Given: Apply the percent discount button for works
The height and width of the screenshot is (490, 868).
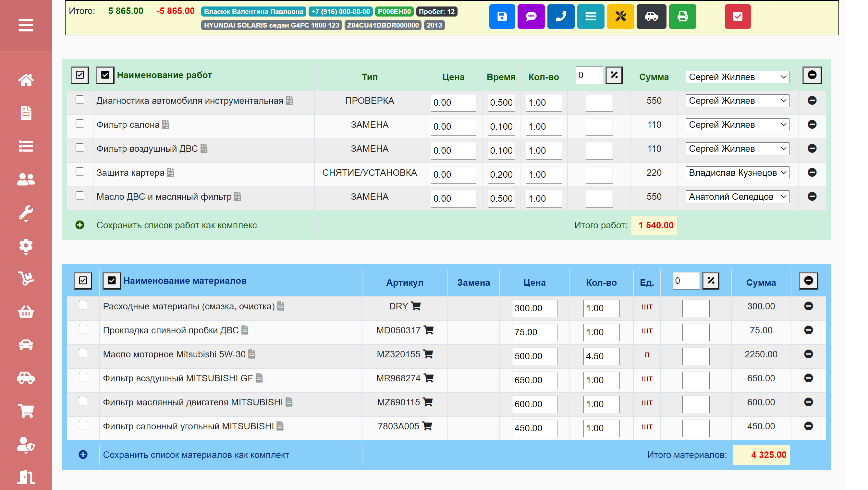Looking at the screenshot, I should pos(614,75).
